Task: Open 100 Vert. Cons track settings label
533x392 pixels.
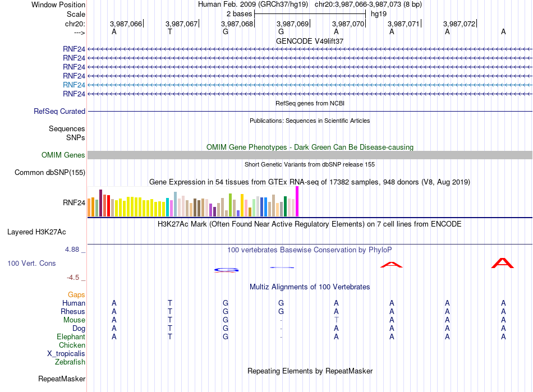Action: (31, 263)
